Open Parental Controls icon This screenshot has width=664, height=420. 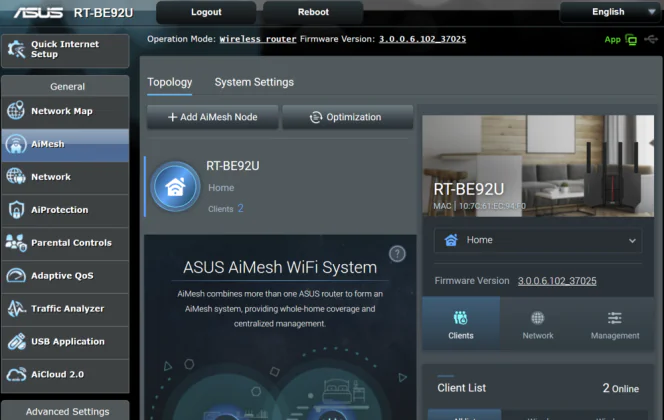(16, 243)
